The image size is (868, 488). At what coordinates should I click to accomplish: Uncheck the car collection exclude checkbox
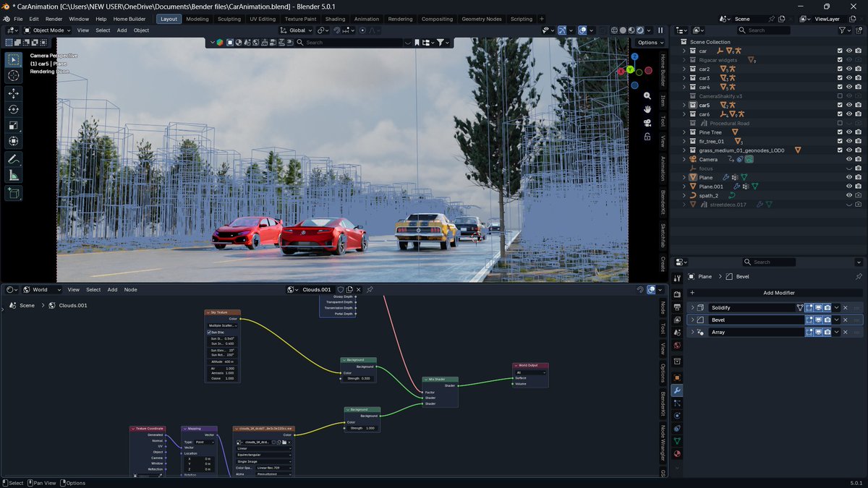point(840,51)
